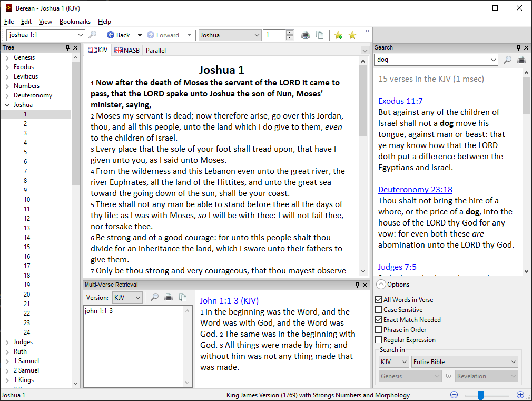This screenshot has height=401, width=532.
Task: Copy the chapter using the toolbar copy icon
Action: [320, 35]
